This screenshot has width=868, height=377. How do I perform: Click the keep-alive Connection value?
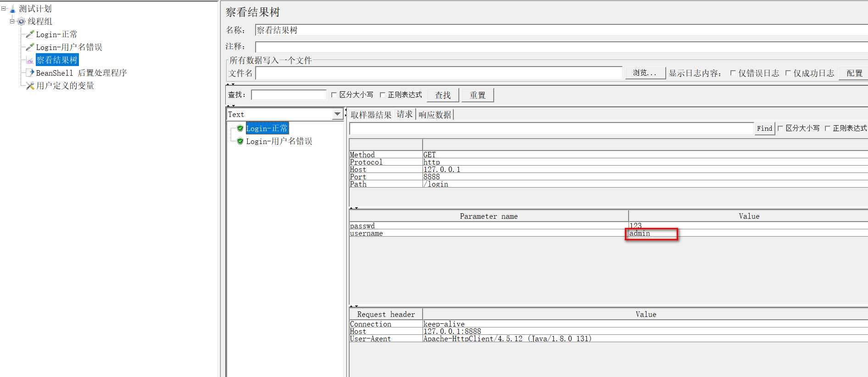click(x=444, y=324)
